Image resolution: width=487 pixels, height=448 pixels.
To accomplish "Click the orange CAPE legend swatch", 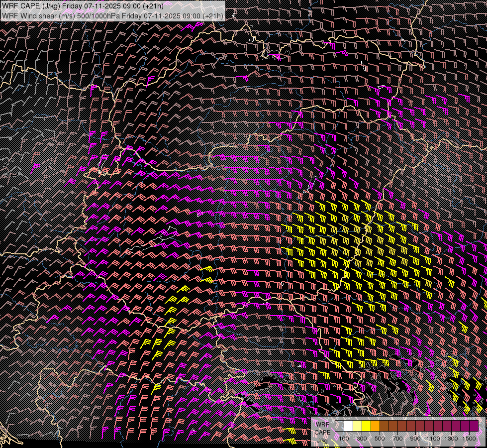I will click(376, 426).
